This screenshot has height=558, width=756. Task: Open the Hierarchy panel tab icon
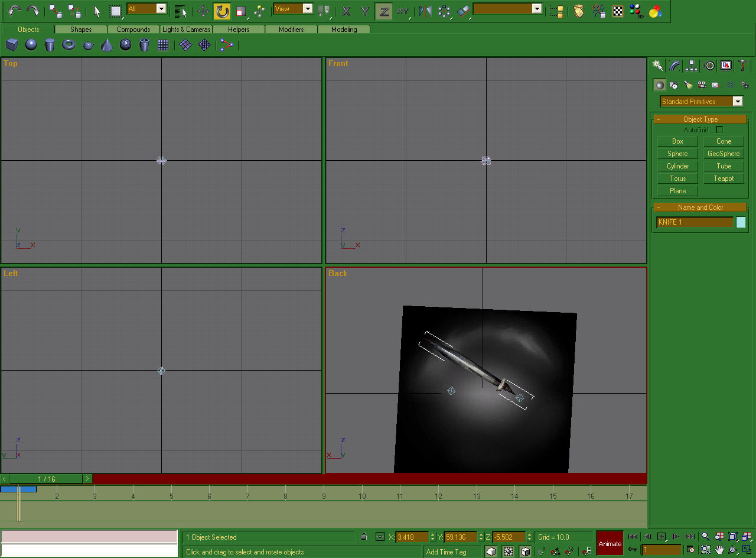[x=692, y=66]
